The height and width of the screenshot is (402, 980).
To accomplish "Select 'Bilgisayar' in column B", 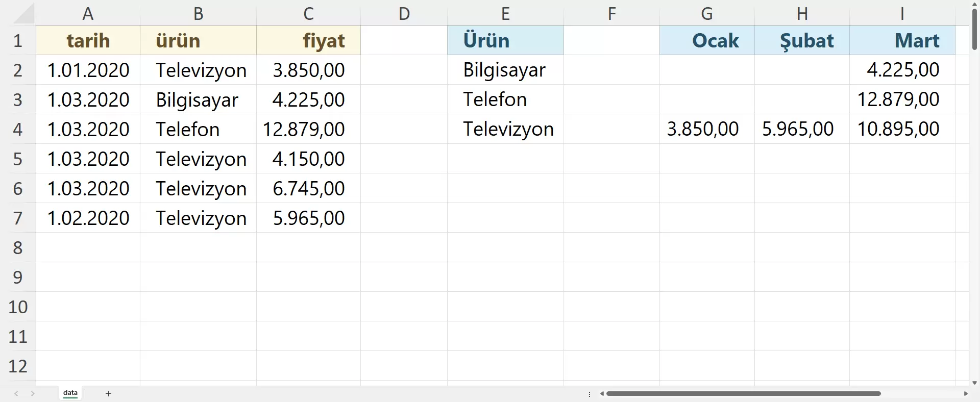I will [x=198, y=99].
